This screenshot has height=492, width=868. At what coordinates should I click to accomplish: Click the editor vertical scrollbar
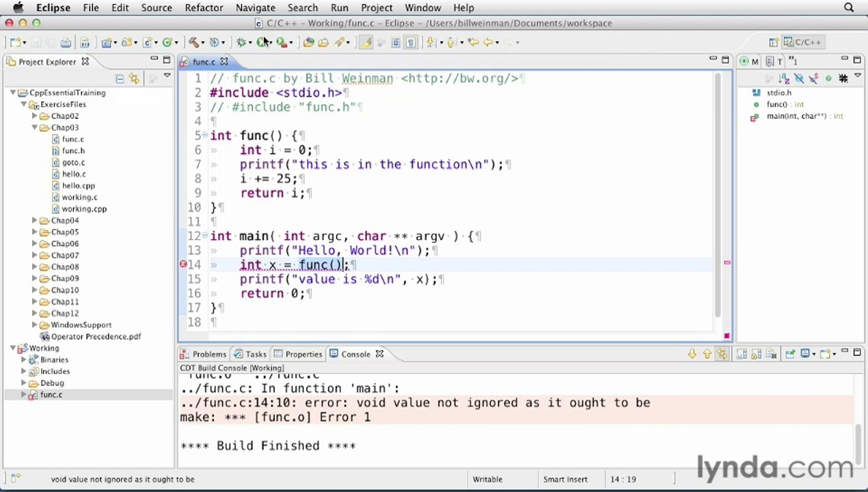pos(718,195)
